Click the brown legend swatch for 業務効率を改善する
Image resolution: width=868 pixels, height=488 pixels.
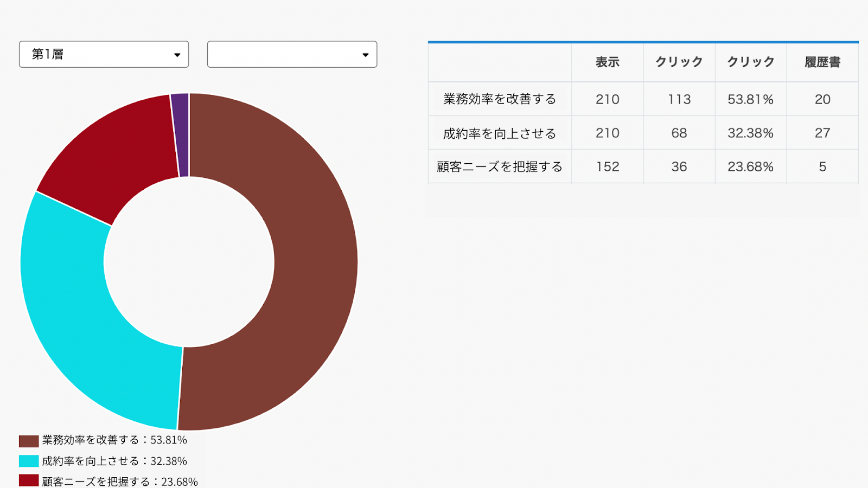(x=29, y=440)
